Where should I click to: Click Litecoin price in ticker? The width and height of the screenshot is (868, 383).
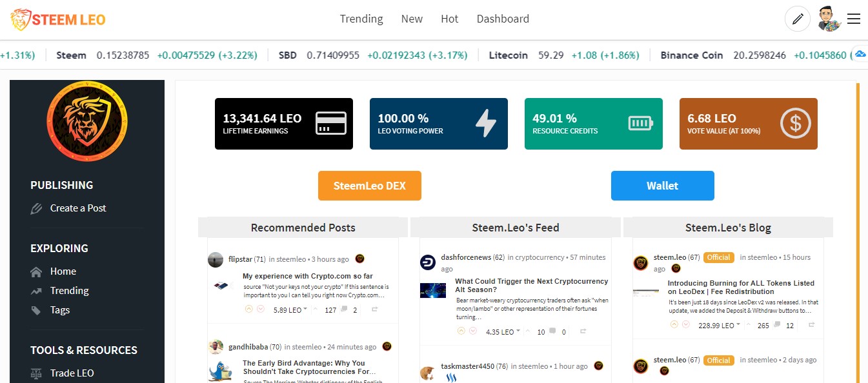click(550, 55)
